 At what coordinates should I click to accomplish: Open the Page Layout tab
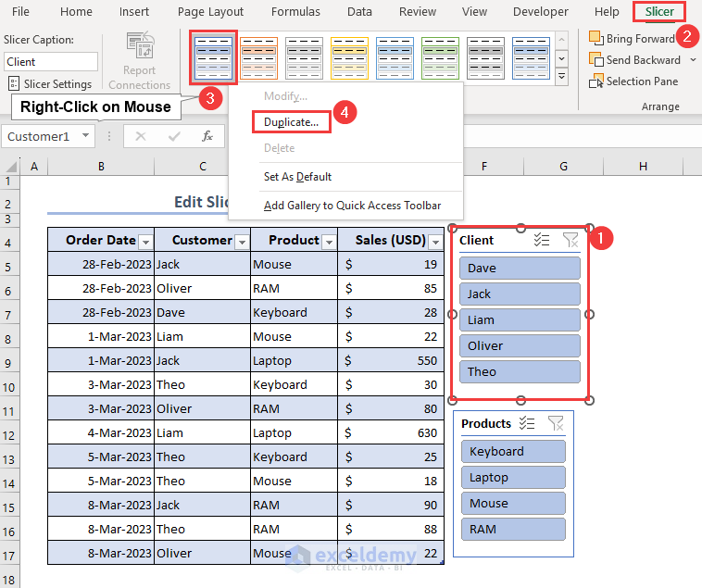(210, 12)
